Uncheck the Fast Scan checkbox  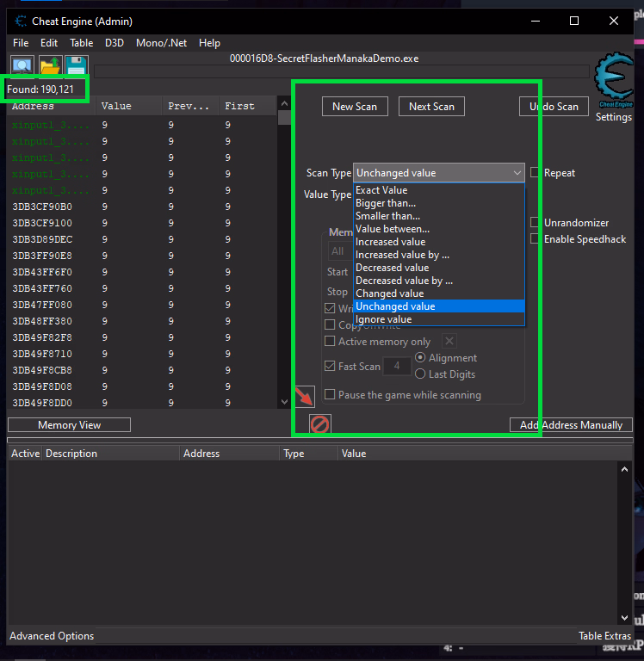pyautogui.click(x=330, y=366)
